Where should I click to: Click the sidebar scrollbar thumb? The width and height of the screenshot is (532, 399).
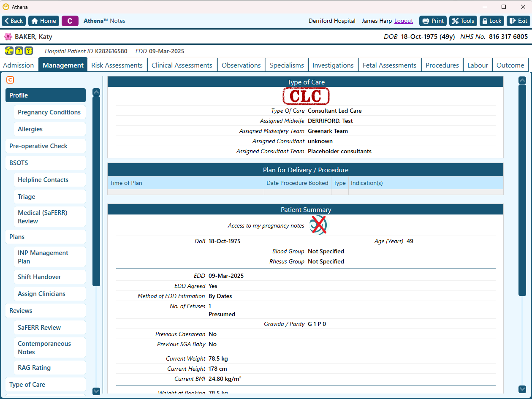click(96, 191)
